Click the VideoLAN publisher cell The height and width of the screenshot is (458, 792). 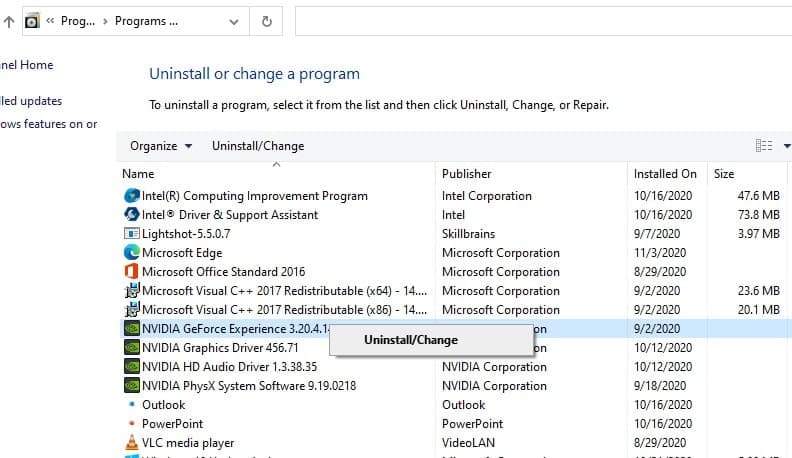[468, 443]
